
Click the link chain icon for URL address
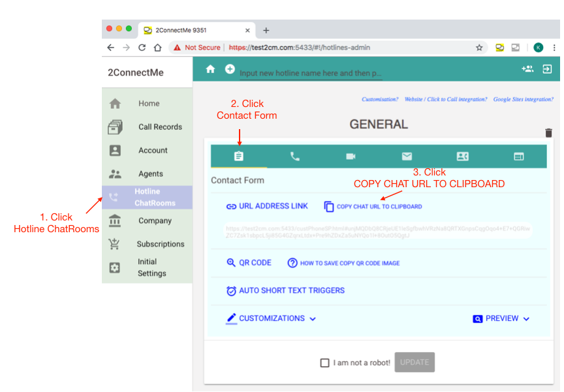click(231, 207)
